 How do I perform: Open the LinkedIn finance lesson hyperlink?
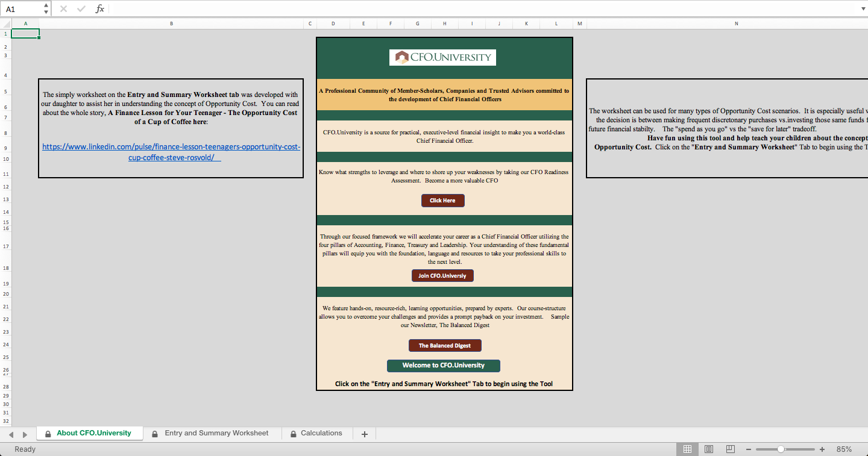point(171,152)
